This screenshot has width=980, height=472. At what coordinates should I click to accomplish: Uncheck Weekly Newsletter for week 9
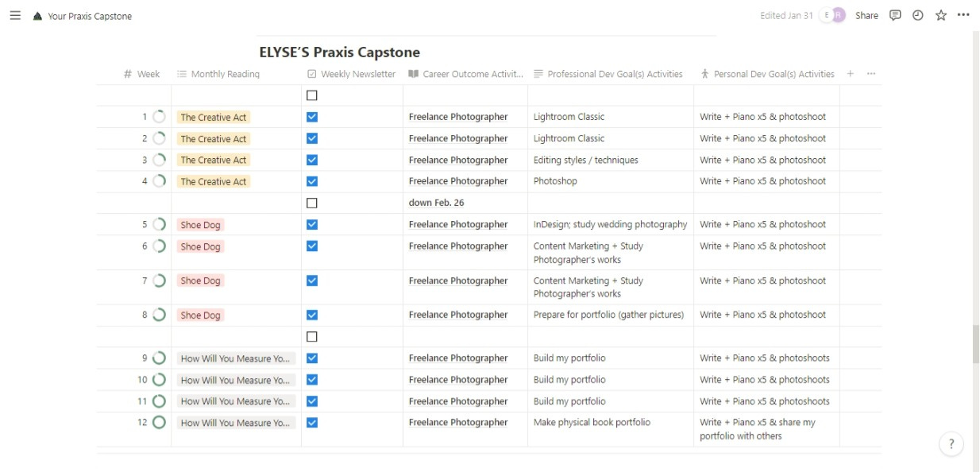point(312,358)
